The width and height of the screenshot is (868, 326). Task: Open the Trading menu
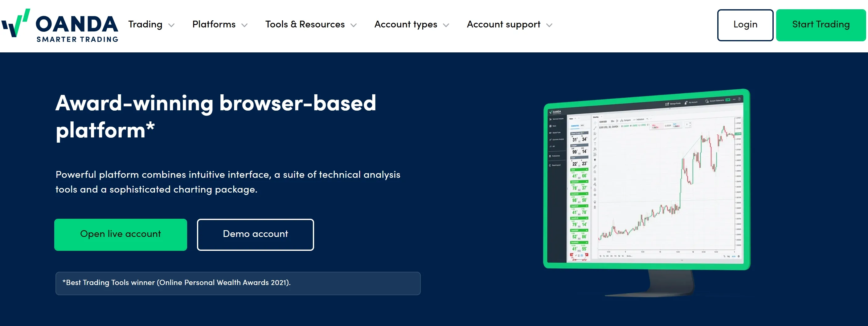pos(145,25)
